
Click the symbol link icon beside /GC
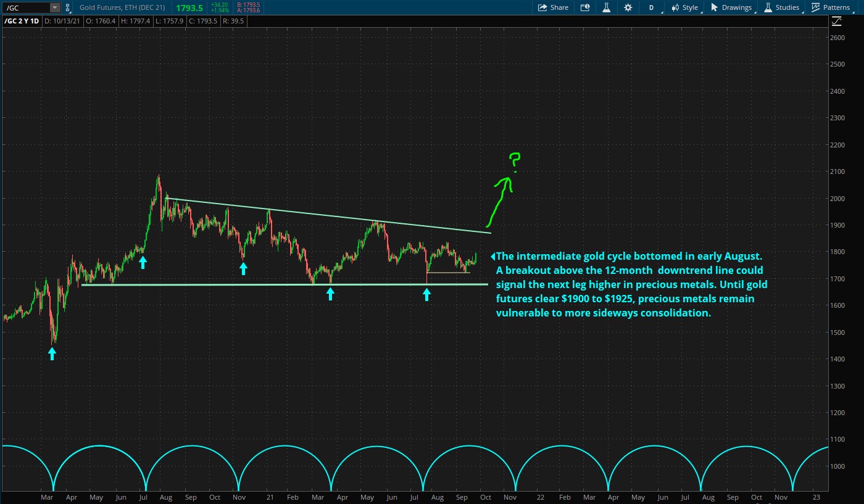67,7
